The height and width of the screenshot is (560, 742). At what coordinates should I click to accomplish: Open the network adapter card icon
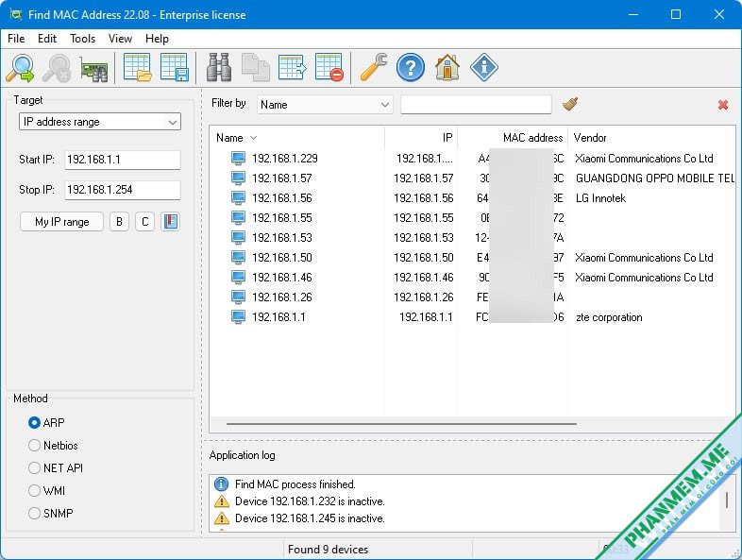click(x=93, y=70)
